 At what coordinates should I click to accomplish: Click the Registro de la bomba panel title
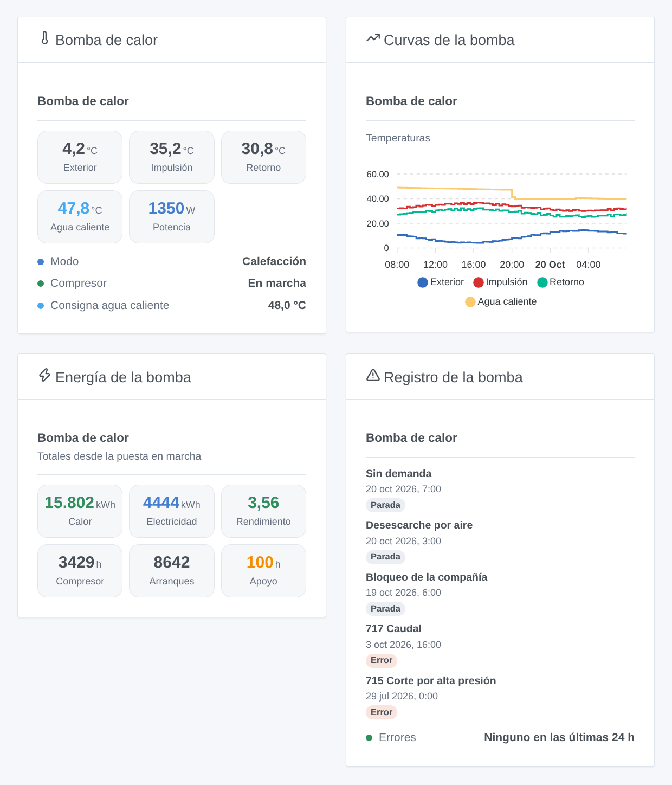453,377
